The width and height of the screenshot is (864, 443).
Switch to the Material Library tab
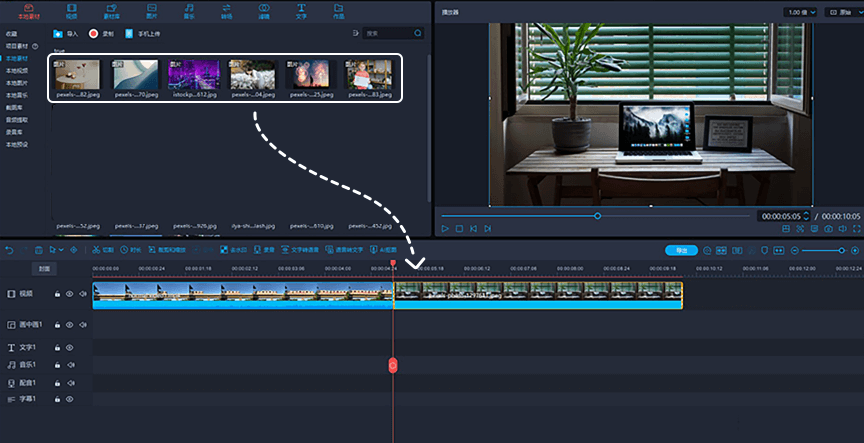[111, 11]
